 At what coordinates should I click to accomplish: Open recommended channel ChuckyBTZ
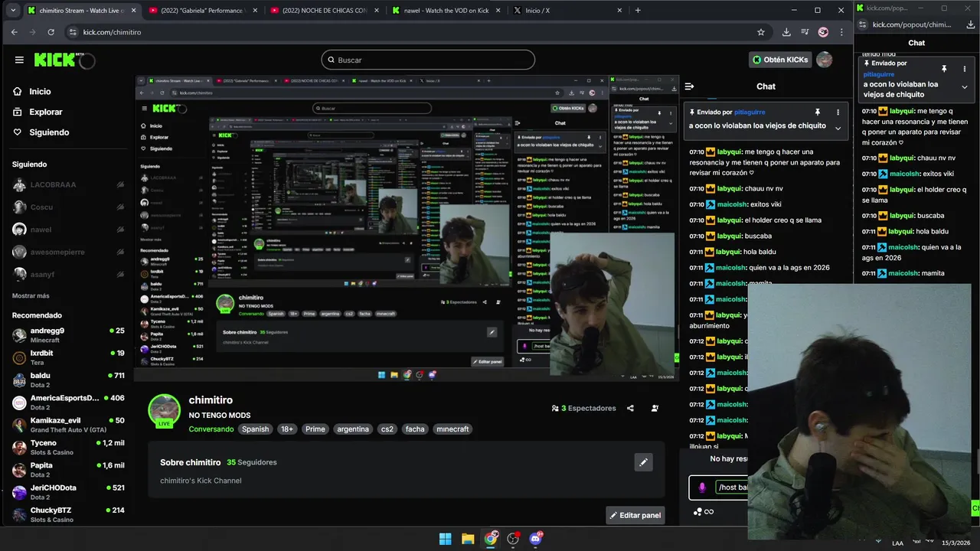(67, 514)
